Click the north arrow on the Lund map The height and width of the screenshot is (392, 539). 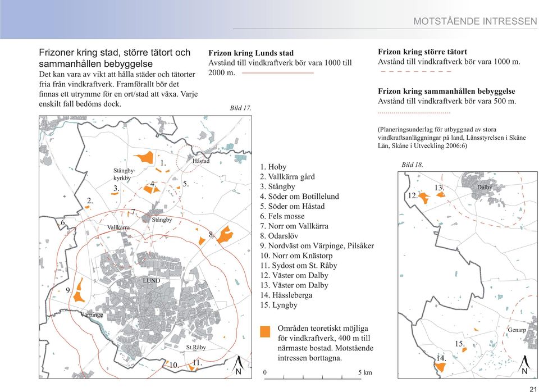click(x=238, y=366)
